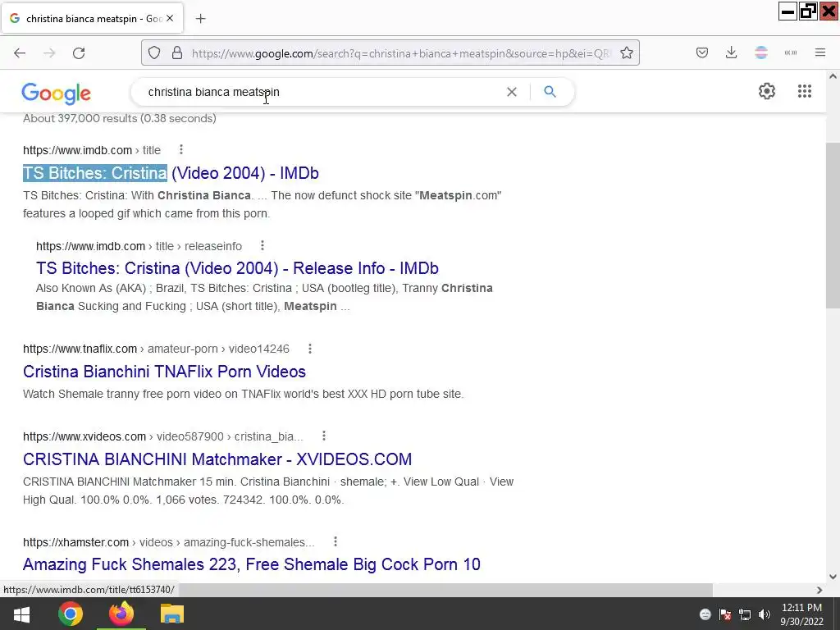Viewport: 840px width, 630px height.
Task: Open the Firefox hamburger menu
Action: coord(819,52)
